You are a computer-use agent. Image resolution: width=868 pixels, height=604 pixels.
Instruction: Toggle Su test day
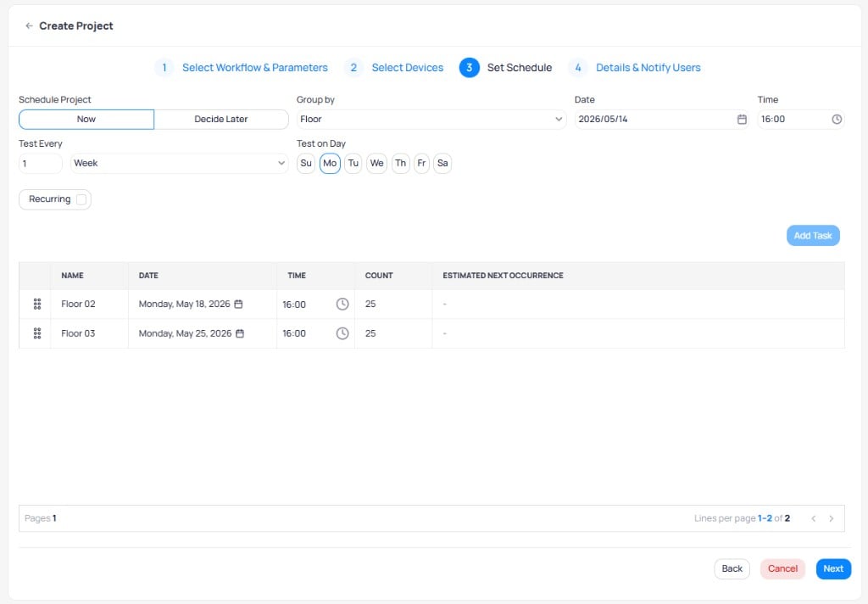pyautogui.click(x=306, y=164)
